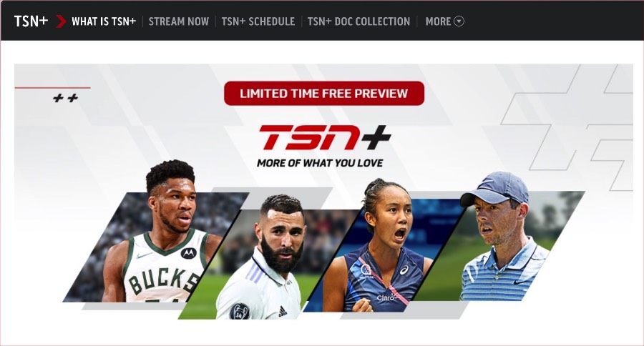Select the Bucks basketball player image
Viewport: 644px width, 346px height.
coord(156,246)
